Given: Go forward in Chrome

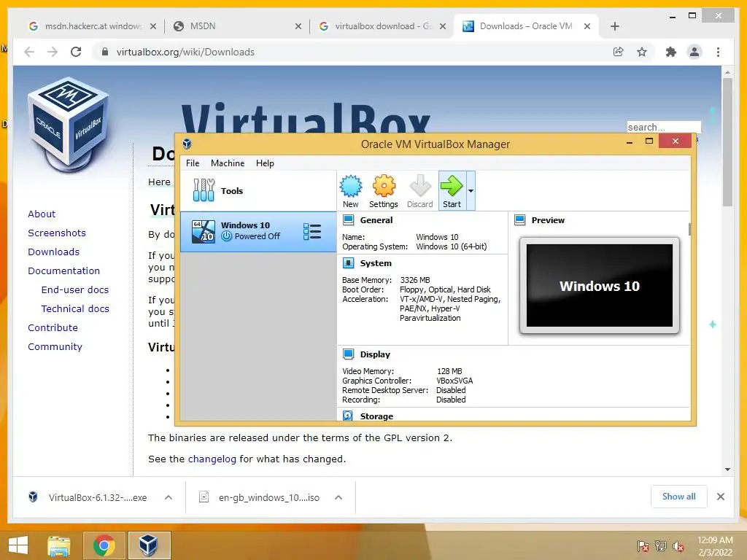Looking at the screenshot, I should [53, 52].
